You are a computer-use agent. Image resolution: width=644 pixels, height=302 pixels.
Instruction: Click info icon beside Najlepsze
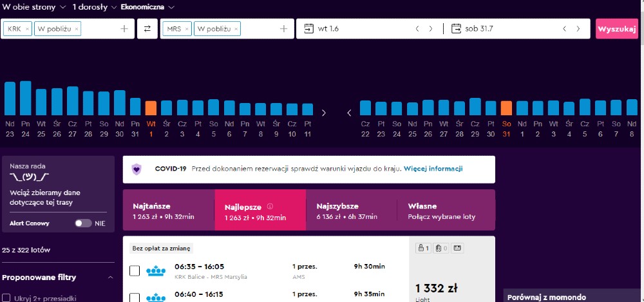tap(270, 207)
